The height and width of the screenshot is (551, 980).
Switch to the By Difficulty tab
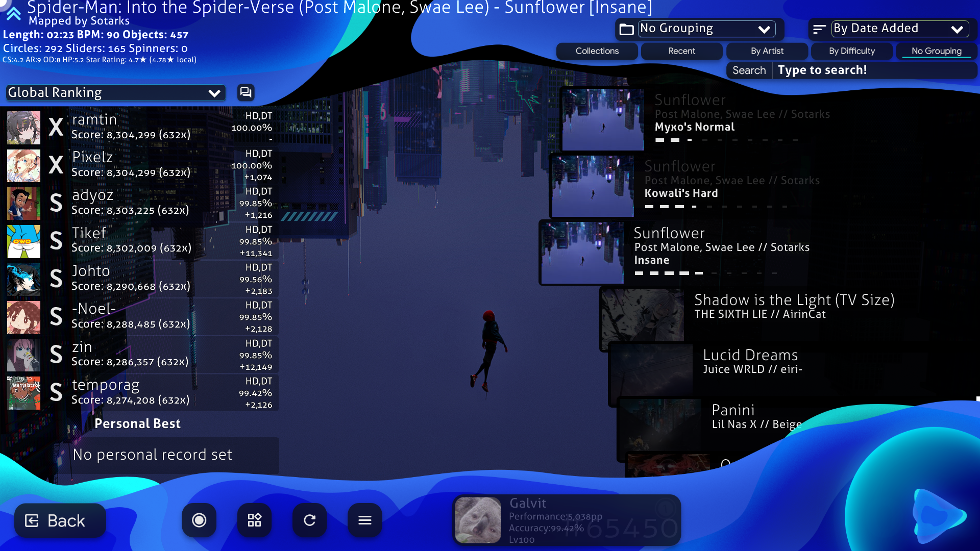(x=851, y=51)
